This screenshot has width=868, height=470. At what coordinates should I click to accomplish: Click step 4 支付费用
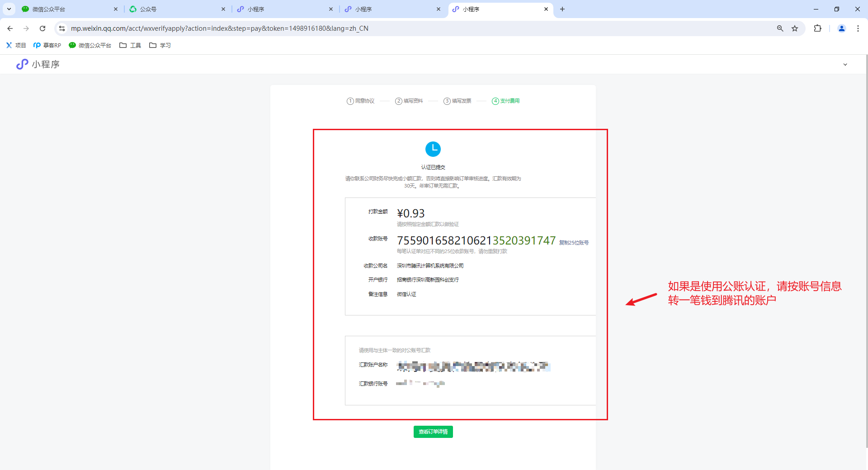point(505,101)
